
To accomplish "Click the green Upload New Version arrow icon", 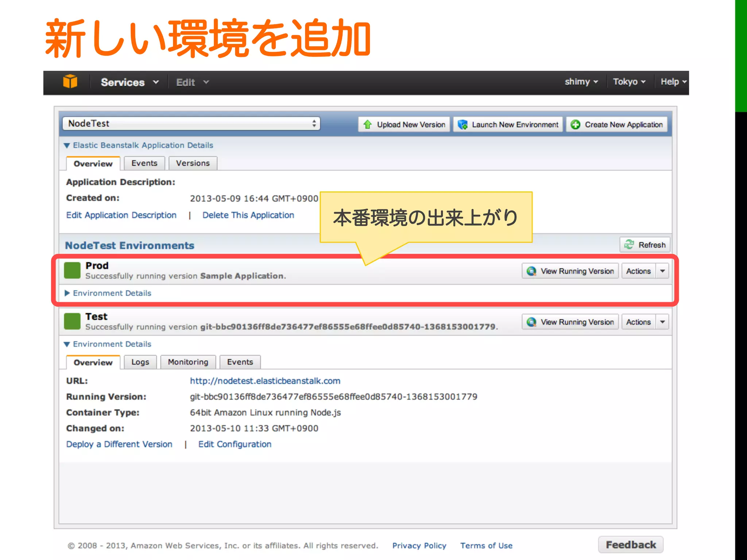I will (x=367, y=125).
